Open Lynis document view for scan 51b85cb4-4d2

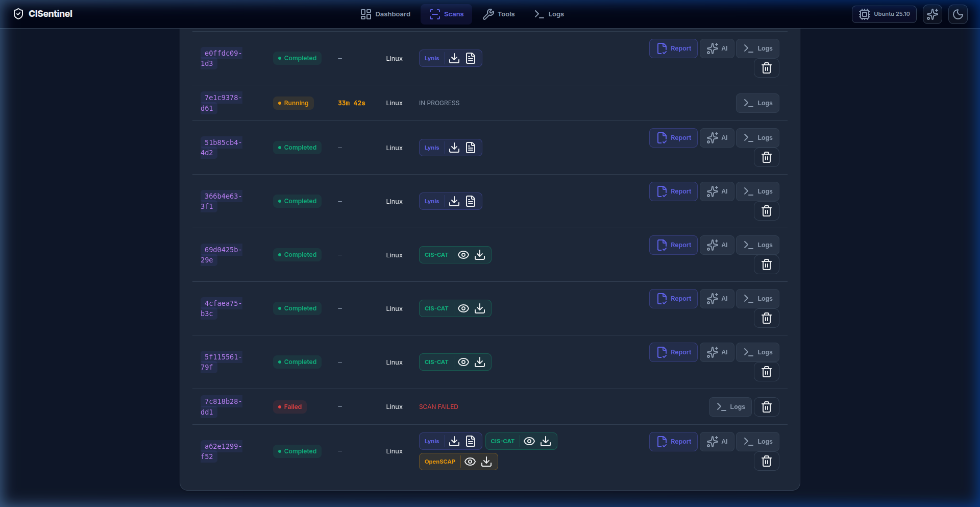point(471,148)
